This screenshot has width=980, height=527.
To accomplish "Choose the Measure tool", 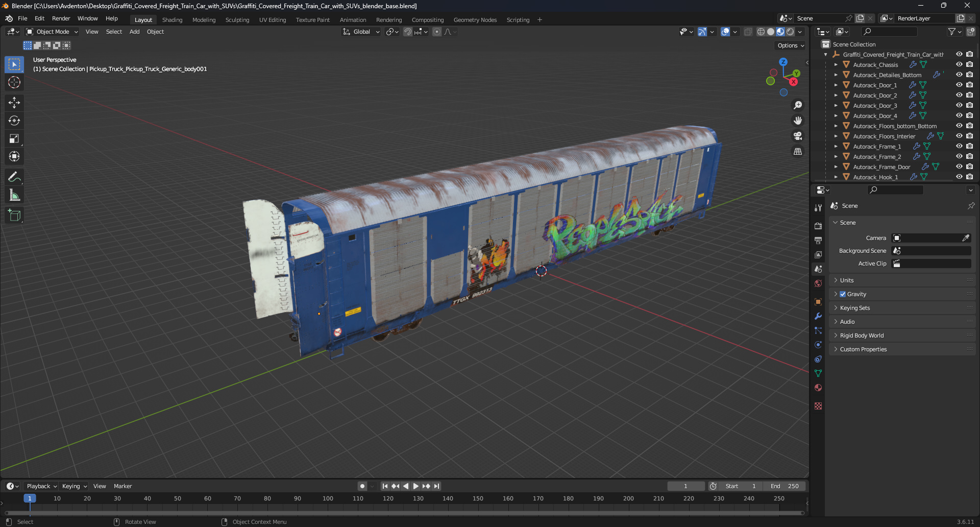I will tap(14, 195).
